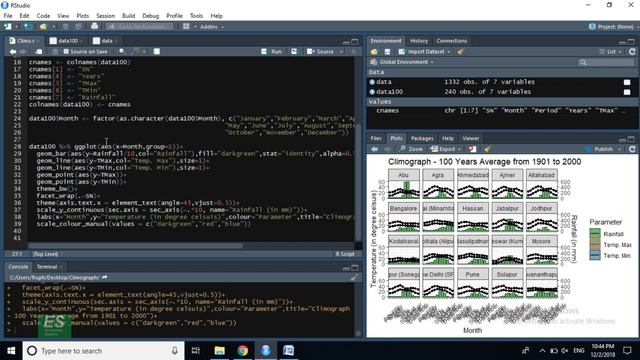This screenshot has width=640, height=360.
Task: Remove the current plot
Action: pyautogui.click(x=472, y=149)
